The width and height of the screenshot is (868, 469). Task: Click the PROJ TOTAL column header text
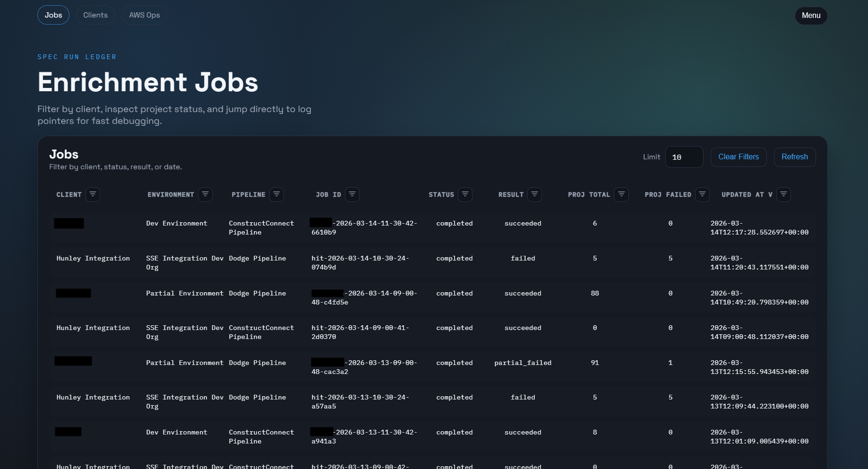(x=589, y=195)
